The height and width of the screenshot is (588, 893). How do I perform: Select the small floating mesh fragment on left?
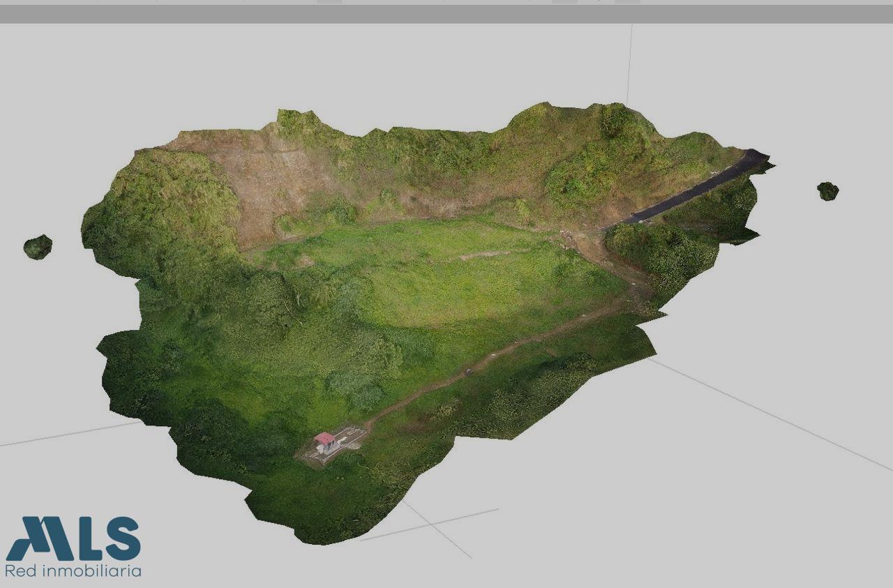[x=38, y=247]
